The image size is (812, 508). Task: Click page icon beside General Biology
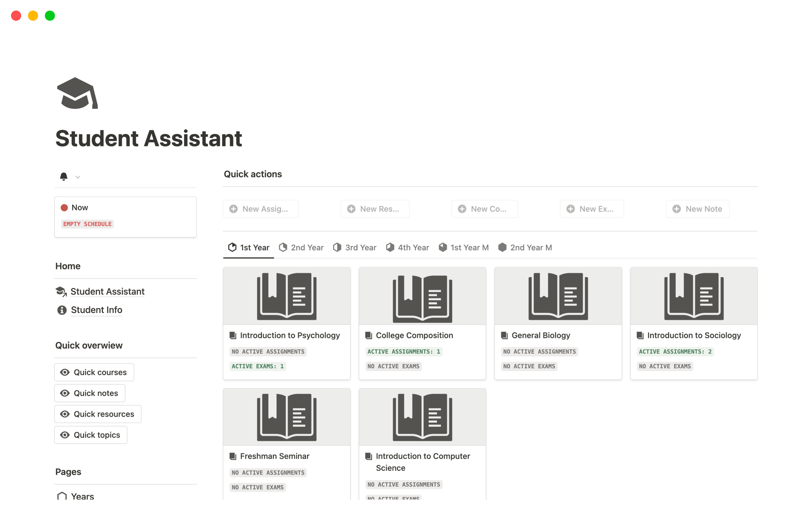(504, 335)
